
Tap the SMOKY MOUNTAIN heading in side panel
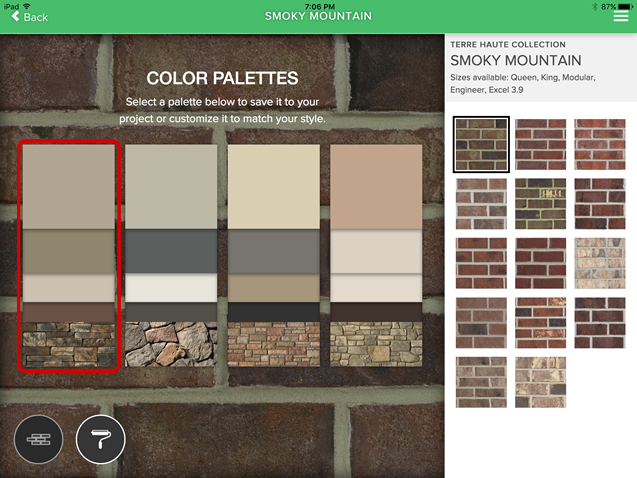[x=516, y=61]
